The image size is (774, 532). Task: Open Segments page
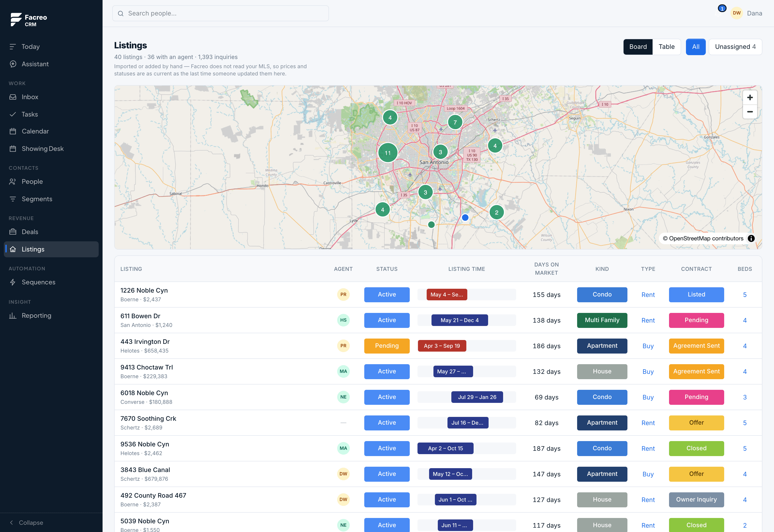click(x=51, y=199)
